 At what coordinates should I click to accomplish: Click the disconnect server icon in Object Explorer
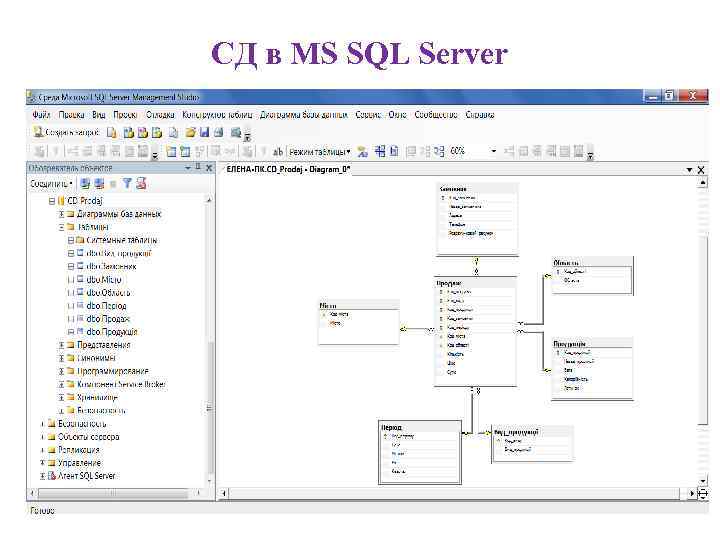[99, 184]
